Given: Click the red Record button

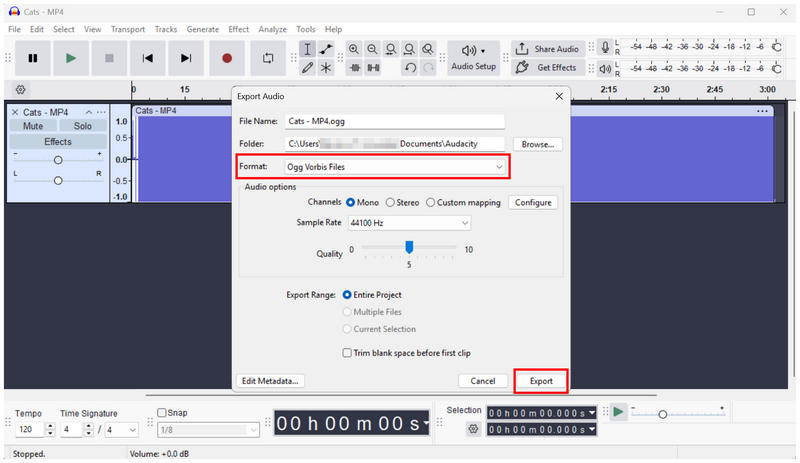Looking at the screenshot, I should coord(227,58).
